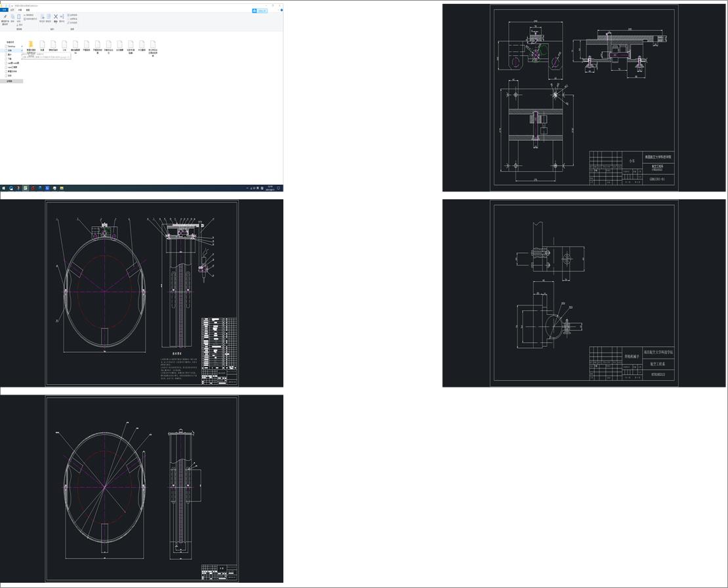Click the 焊枪机械手 title block text
This screenshot has height=588, width=728.
coord(632,357)
